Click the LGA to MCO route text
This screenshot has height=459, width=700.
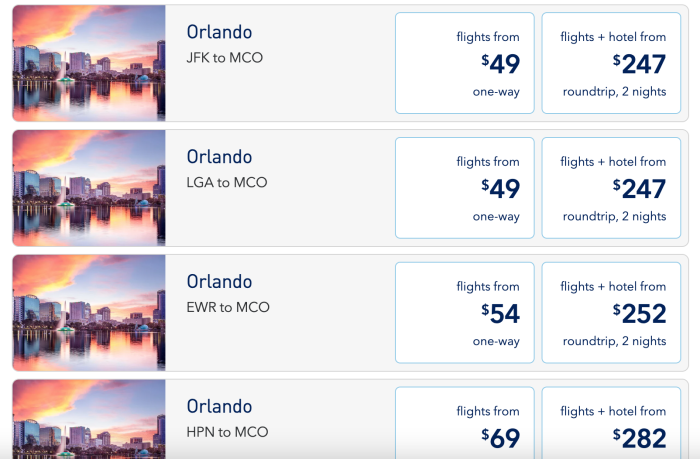[x=226, y=183]
